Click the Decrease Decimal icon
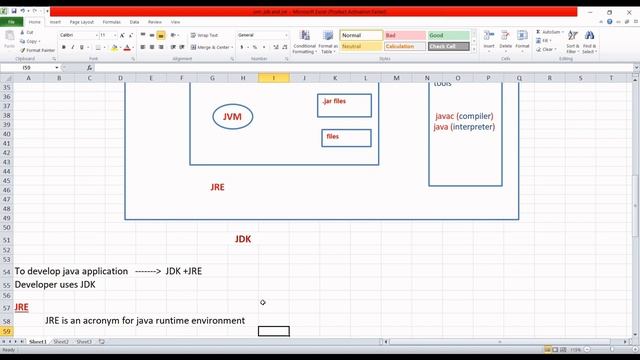640x360 pixels. (284, 47)
